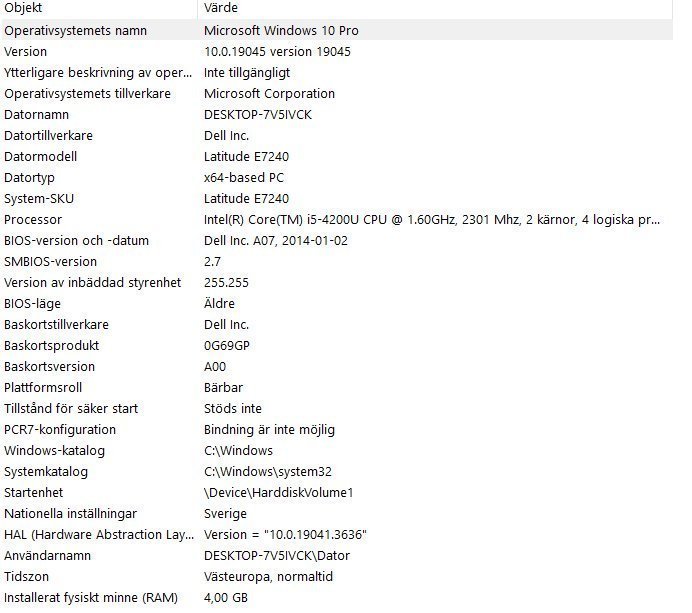The height and width of the screenshot is (613, 692).
Task: Click the BIOS-läge row
Action: point(33,304)
